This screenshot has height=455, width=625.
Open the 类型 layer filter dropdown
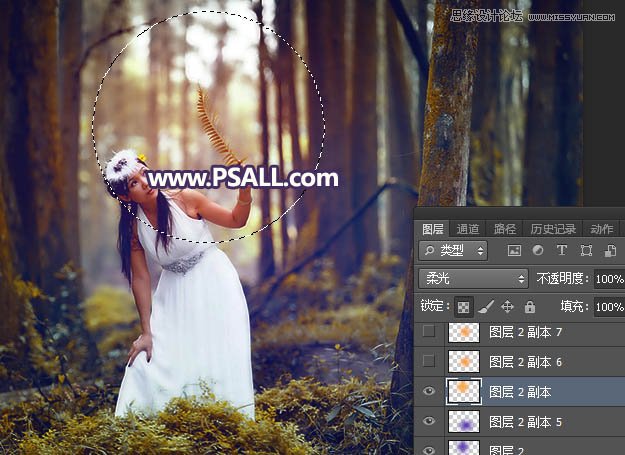tap(453, 250)
